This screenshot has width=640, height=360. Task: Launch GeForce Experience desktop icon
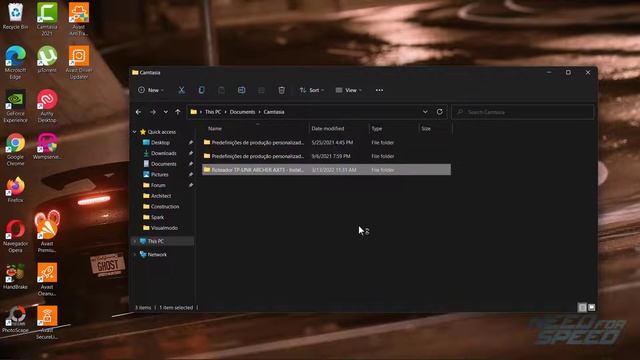[15, 106]
